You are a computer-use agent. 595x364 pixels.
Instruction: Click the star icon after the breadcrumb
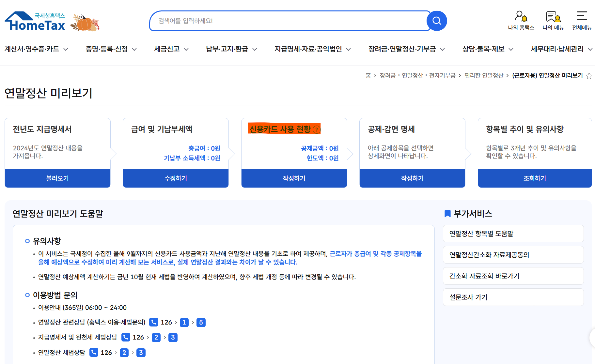point(589,75)
